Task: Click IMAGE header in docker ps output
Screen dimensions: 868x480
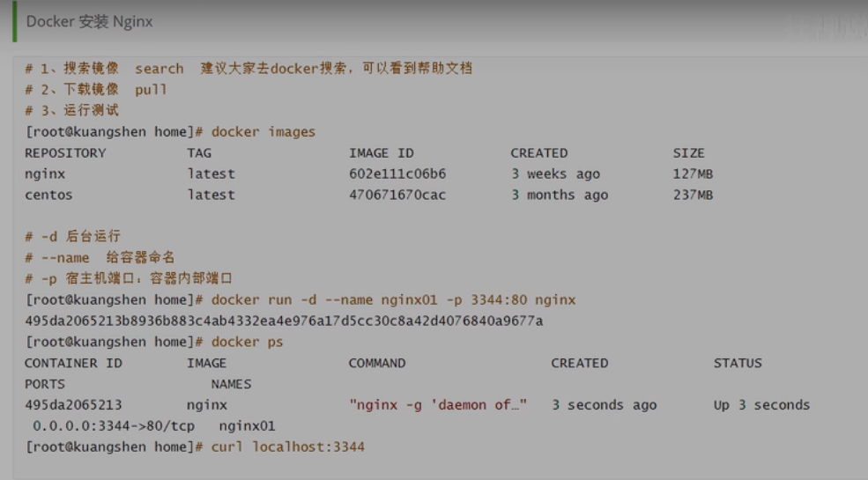Action: coord(206,364)
